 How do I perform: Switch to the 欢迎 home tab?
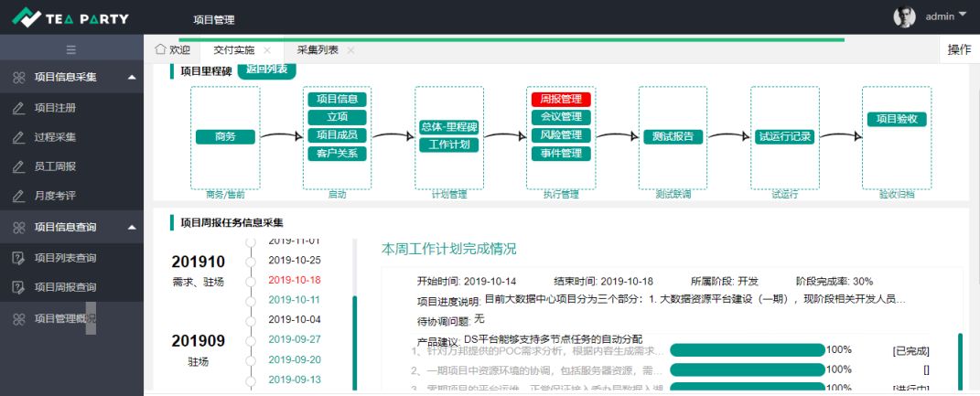click(x=172, y=50)
